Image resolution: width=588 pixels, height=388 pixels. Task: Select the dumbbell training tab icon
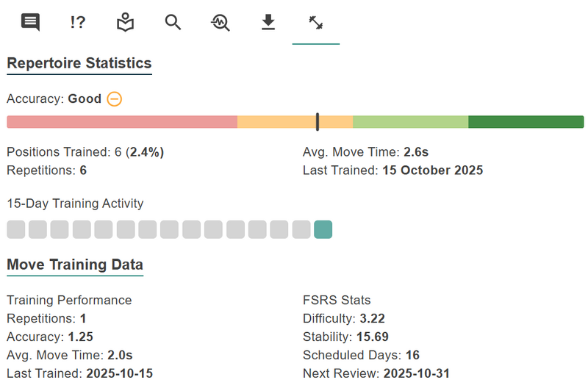[x=316, y=23]
